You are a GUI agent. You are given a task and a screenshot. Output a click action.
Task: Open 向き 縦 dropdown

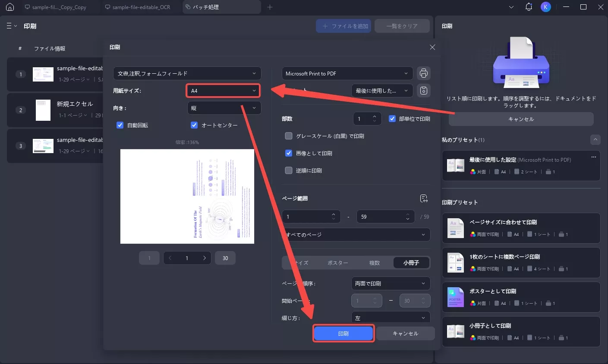[224, 108]
